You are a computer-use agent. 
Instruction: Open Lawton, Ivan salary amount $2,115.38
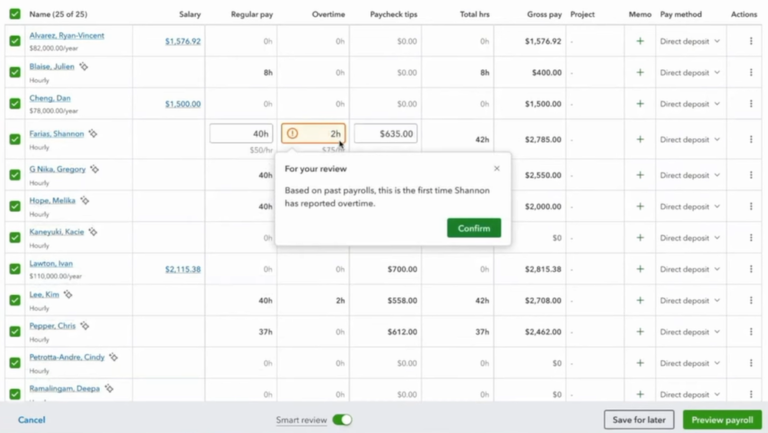(x=183, y=269)
